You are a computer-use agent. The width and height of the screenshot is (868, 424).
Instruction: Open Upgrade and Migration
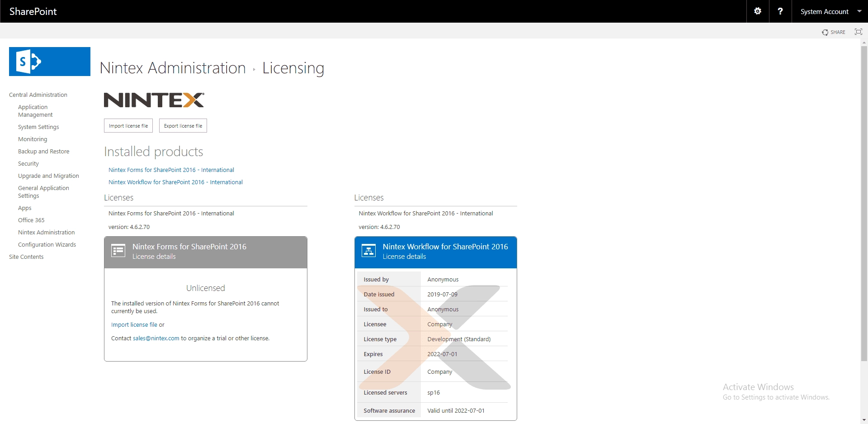click(x=48, y=176)
